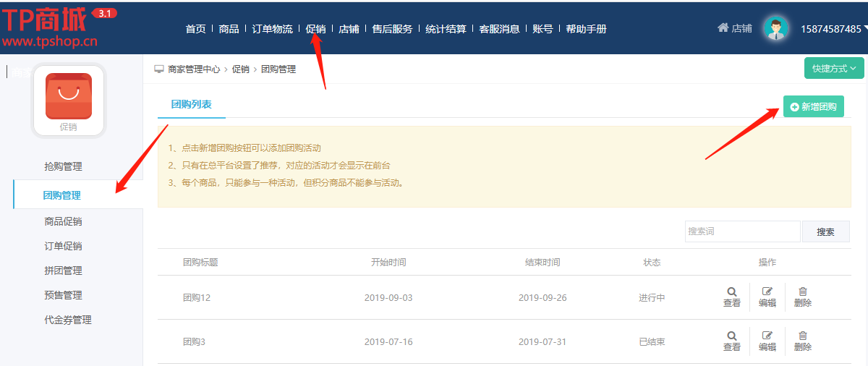Image resolution: width=868 pixels, height=366 pixels.
Task: Go to 抢购管理 in the sidebar
Action: [x=63, y=166]
